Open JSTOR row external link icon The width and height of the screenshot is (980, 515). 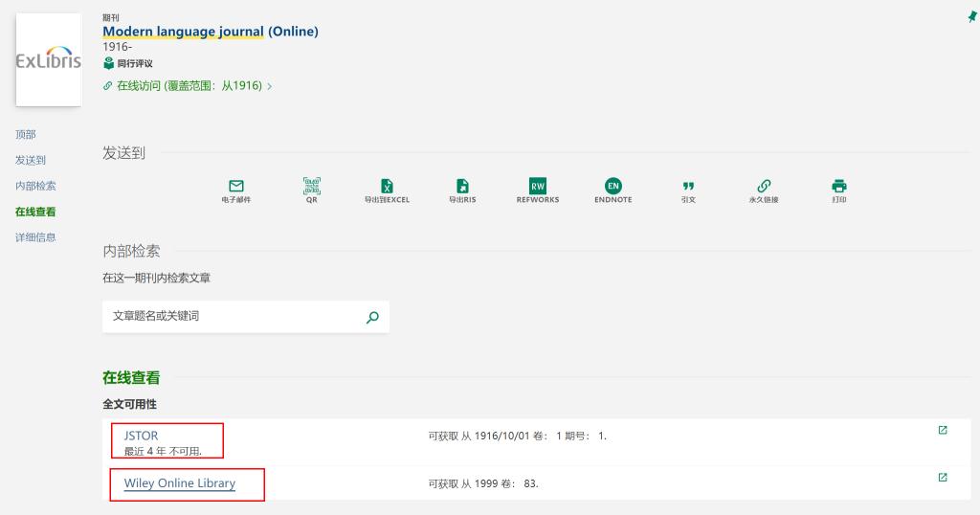point(943,430)
